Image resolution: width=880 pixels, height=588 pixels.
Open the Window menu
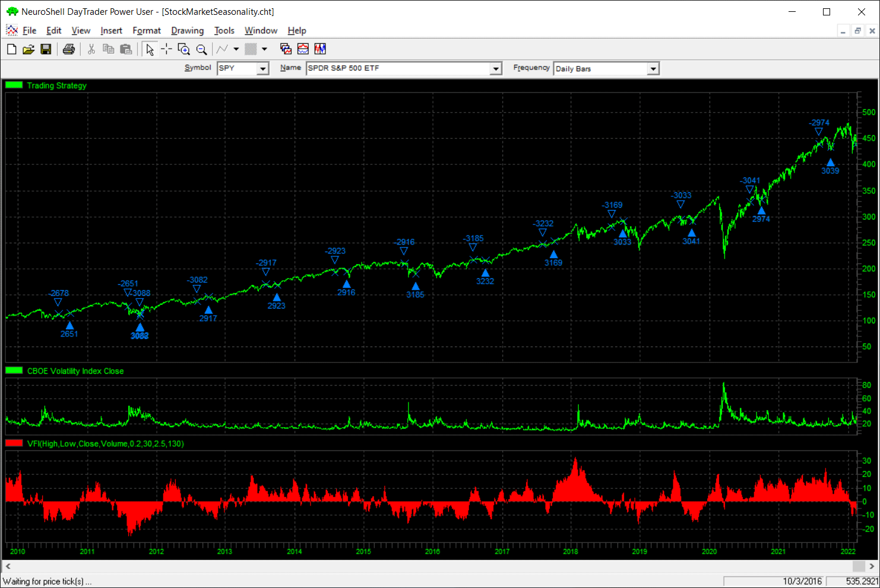coord(261,31)
